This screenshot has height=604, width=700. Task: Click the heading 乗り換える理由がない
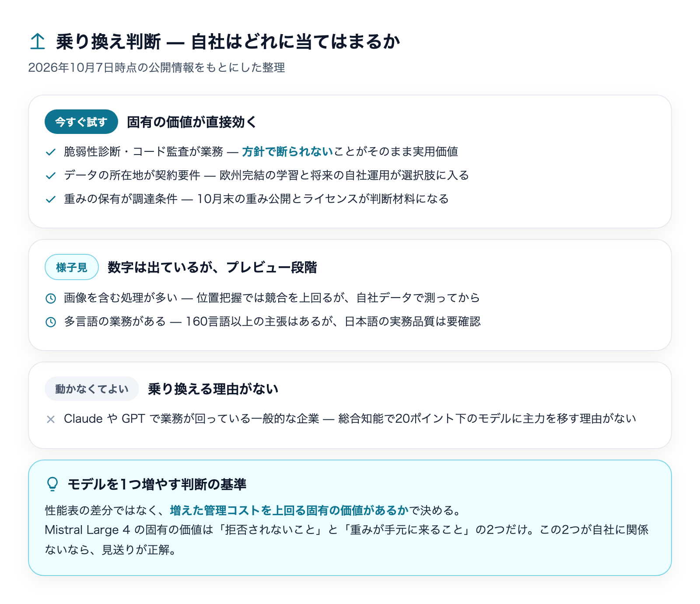click(x=213, y=389)
